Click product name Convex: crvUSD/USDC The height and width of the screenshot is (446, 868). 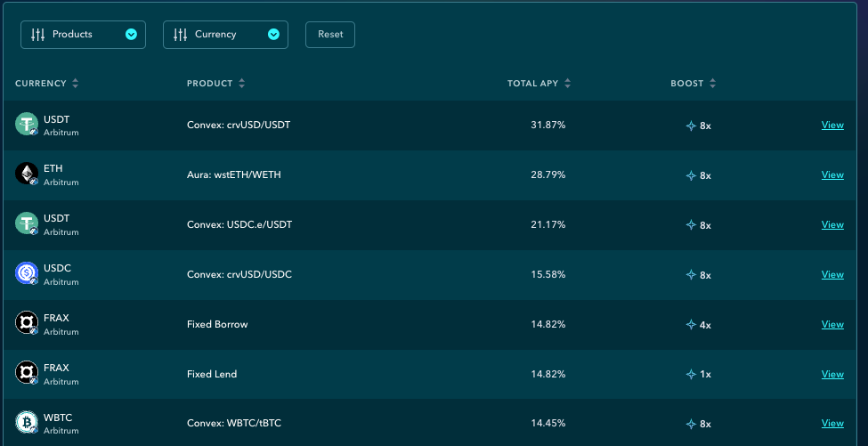pos(239,274)
